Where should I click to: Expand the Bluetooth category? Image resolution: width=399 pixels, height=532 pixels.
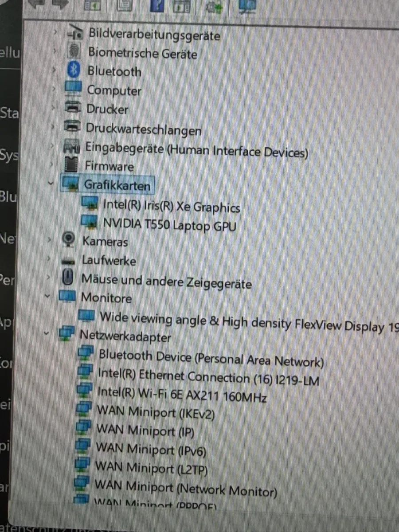55,70
